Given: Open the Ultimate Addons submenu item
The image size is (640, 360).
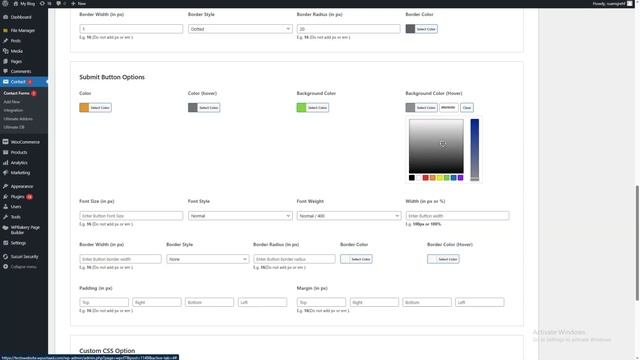Looking at the screenshot, I should click(18, 119).
